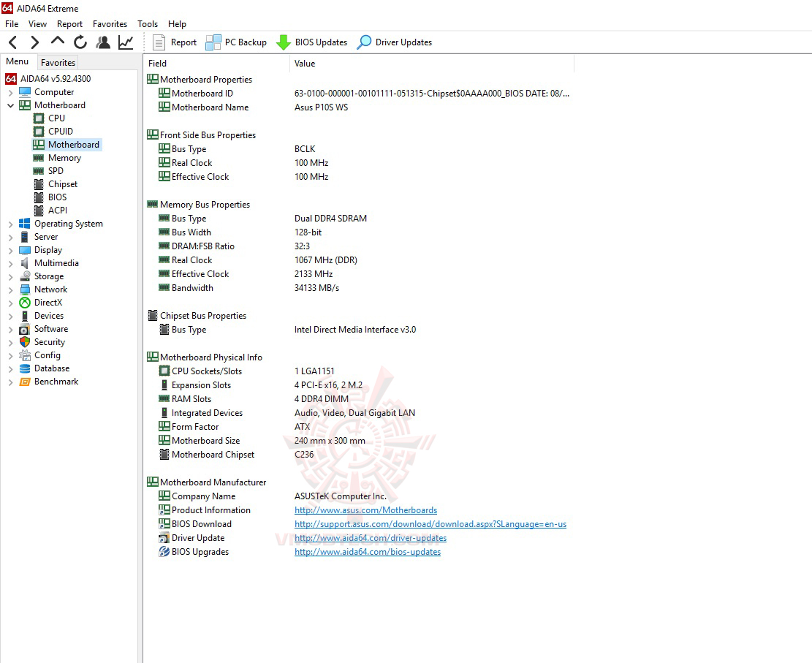Click the DirectX Xbox icon in the tree
This screenshot has height=663, width=812.
tap(24, 303)
